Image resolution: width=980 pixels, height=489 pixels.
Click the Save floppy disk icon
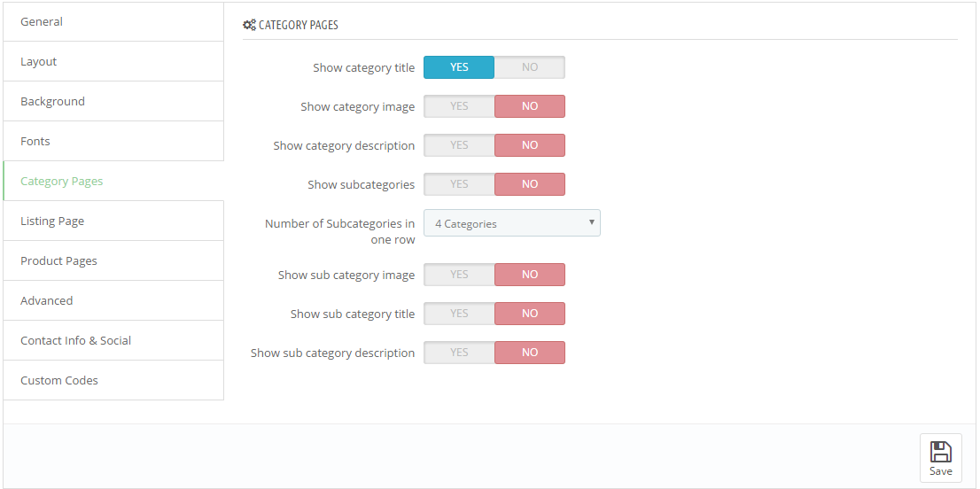[940, 452]
